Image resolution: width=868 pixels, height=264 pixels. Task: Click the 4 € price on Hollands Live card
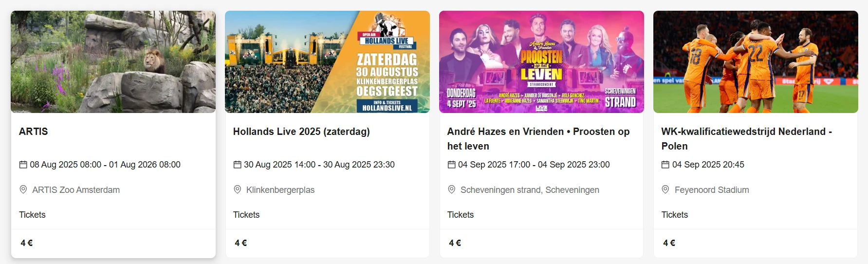pyautogui.click(x=240, y=243)
